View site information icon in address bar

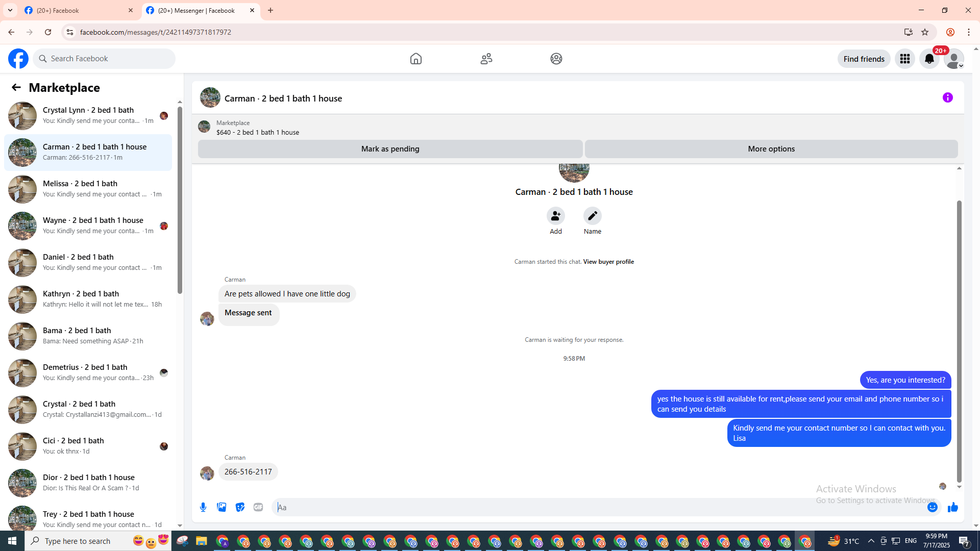[70, 32]
